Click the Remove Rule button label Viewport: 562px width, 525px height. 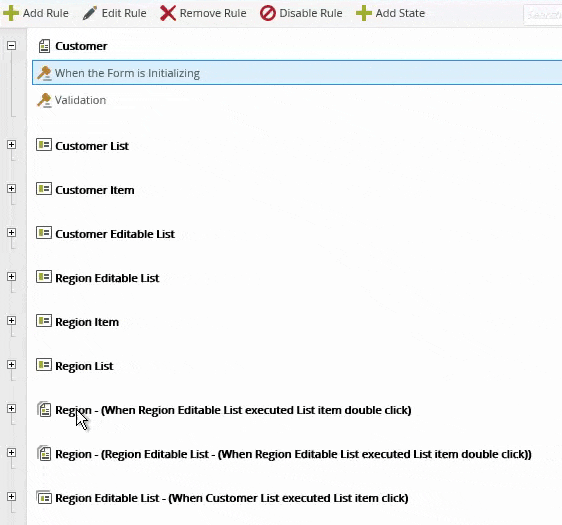pos(213,13)
